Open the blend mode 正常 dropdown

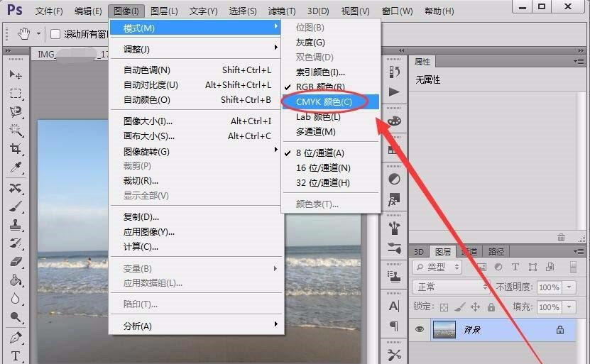point(450,287)
